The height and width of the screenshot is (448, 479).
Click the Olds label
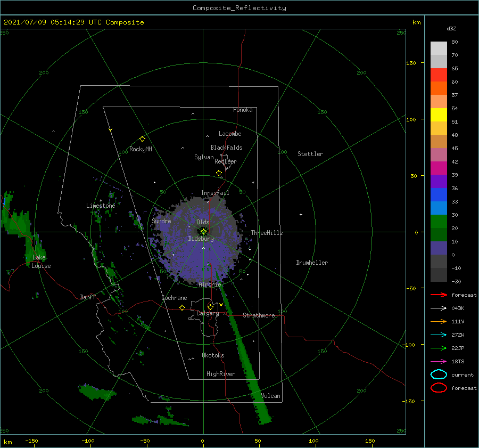click(x=203, y=222)
